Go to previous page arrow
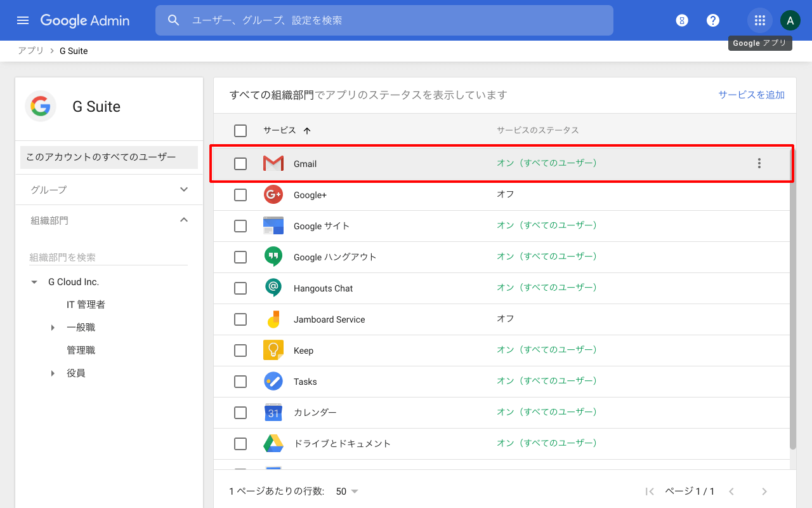The image size is (812, 508). click(x=731, y=491)
